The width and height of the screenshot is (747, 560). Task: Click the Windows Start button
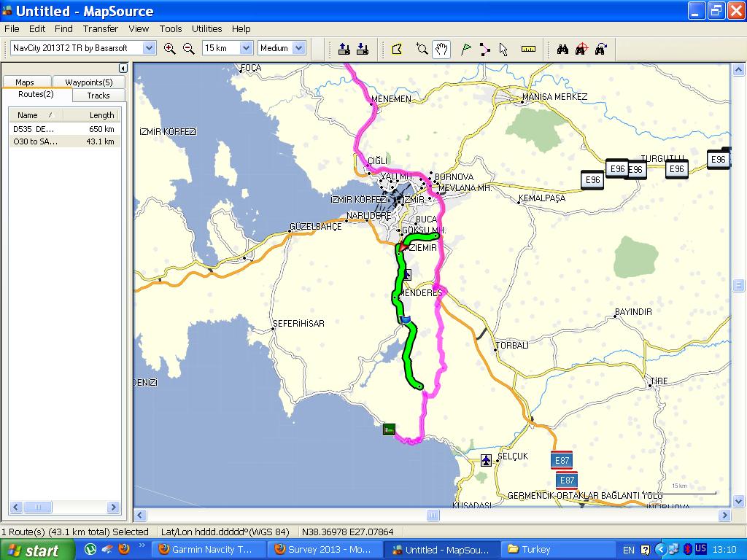tap(38, 550)
